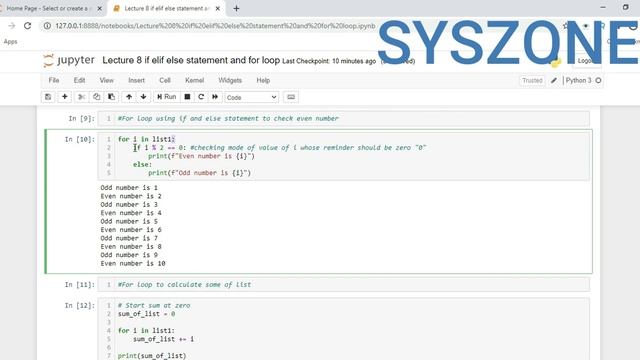Click the Trusted notebook button

point(532,81)
